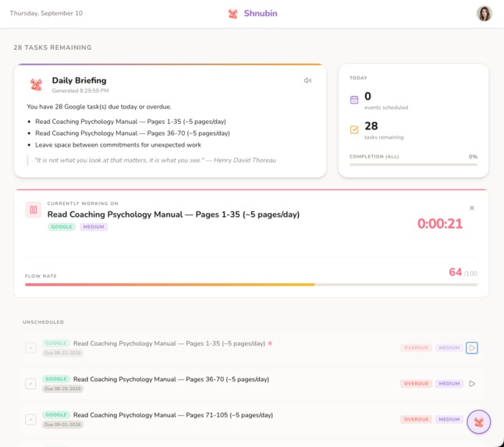This screenshot has width=504, height=447.
Task: Open the floating crab assistant button
Action: pos(478,421)
